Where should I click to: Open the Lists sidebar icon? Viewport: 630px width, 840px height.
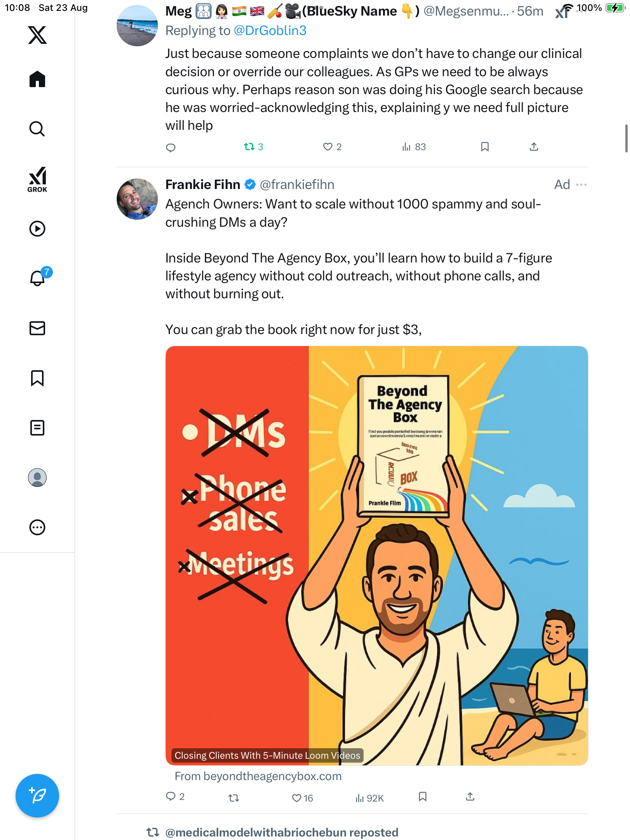pos(37,428)
